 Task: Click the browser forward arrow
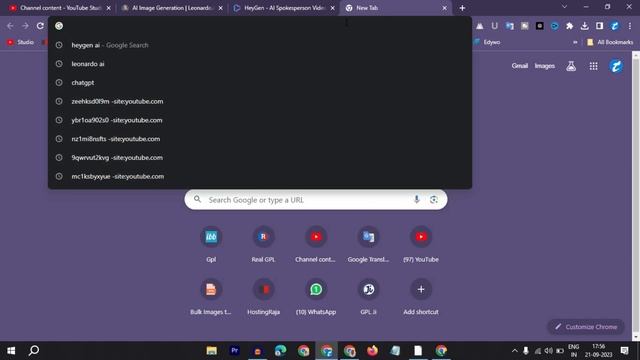pos(25,26)
